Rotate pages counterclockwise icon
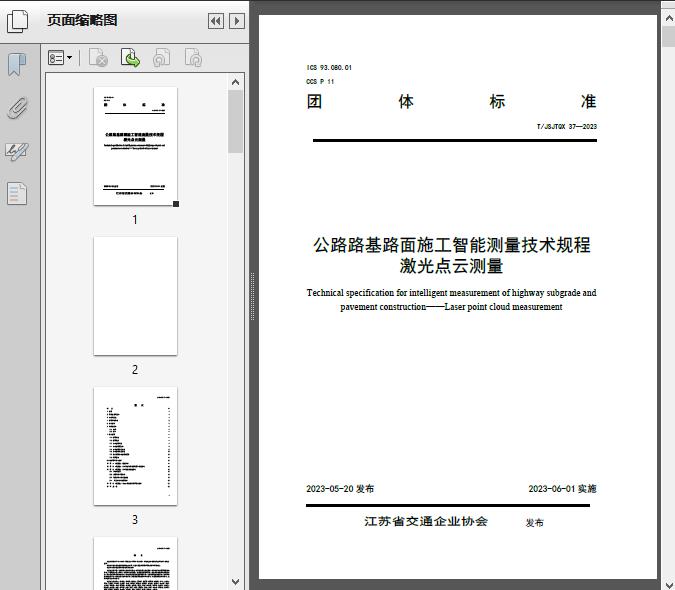Viewport: 675px width, 590px height. pos(161,58)
